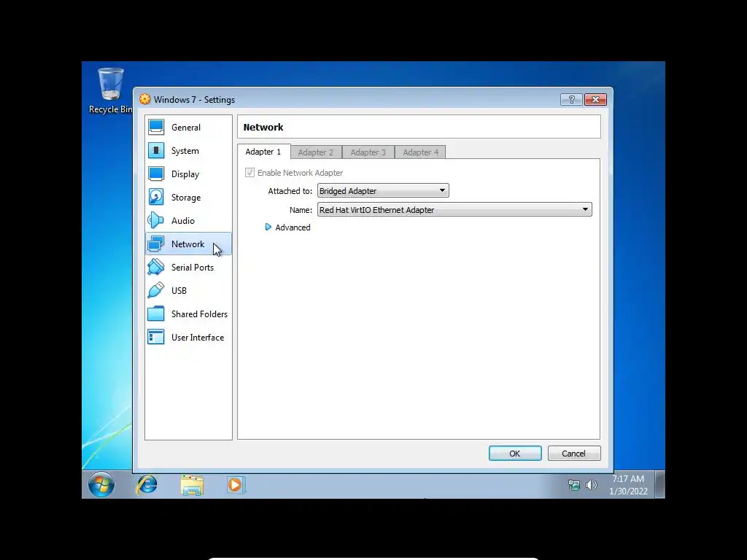The width and height of the screenshot is (747, 560).
Task: Switch to Adapter 1 tab
Action: [263, 152]
